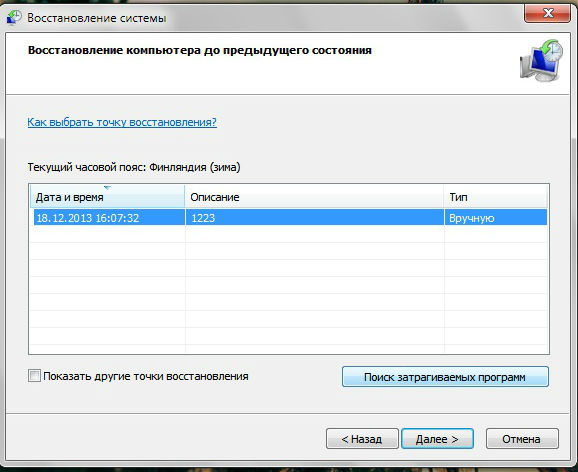Go back with '< Назад' button
This screenshot has width=578, height=472.
362,438
